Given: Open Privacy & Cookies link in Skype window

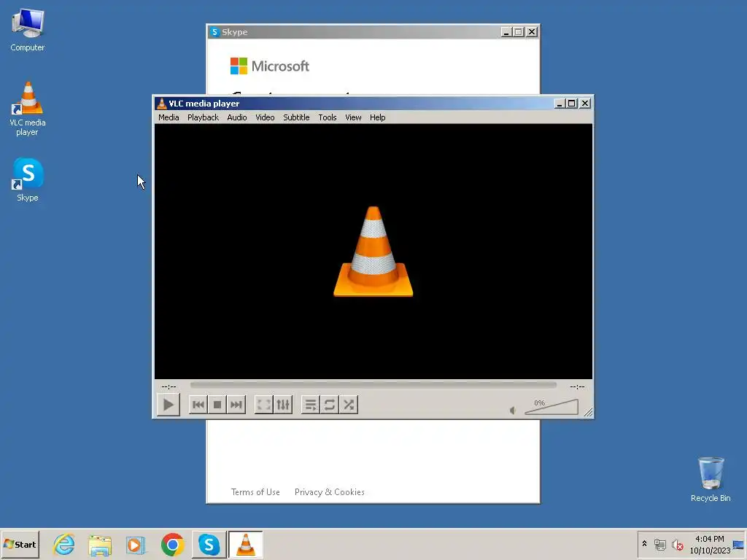Looking at the screenshot, I should click(329, 492).
